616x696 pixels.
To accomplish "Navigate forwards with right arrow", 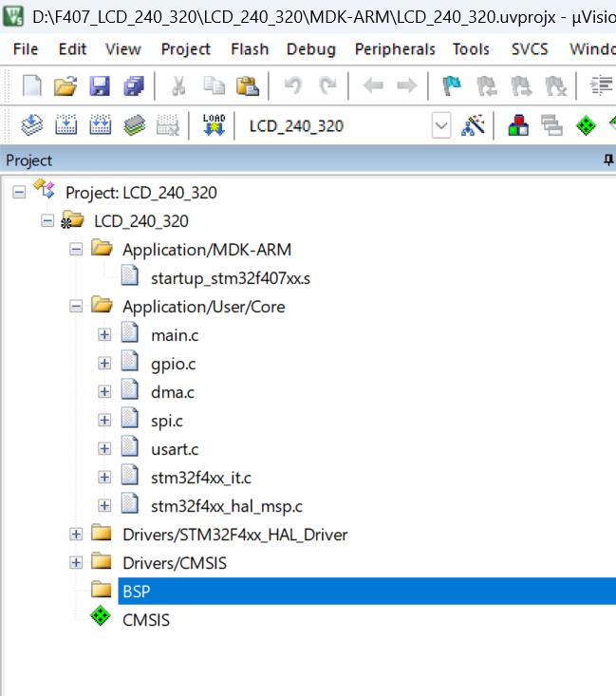I will [407, 85].
